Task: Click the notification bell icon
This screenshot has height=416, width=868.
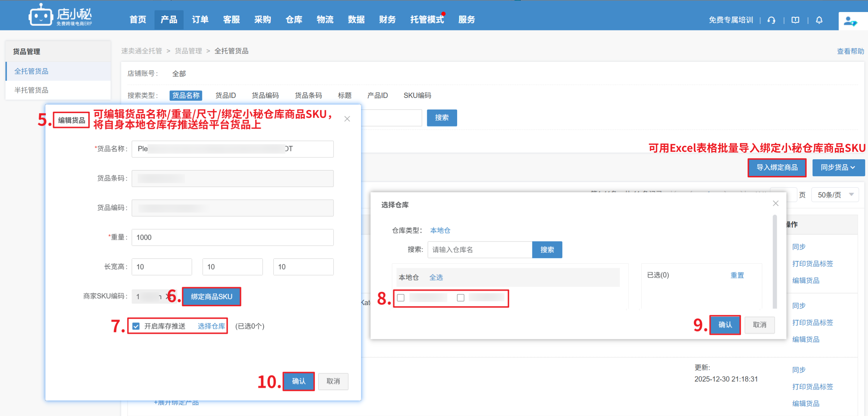Action: tap(819, 20)
